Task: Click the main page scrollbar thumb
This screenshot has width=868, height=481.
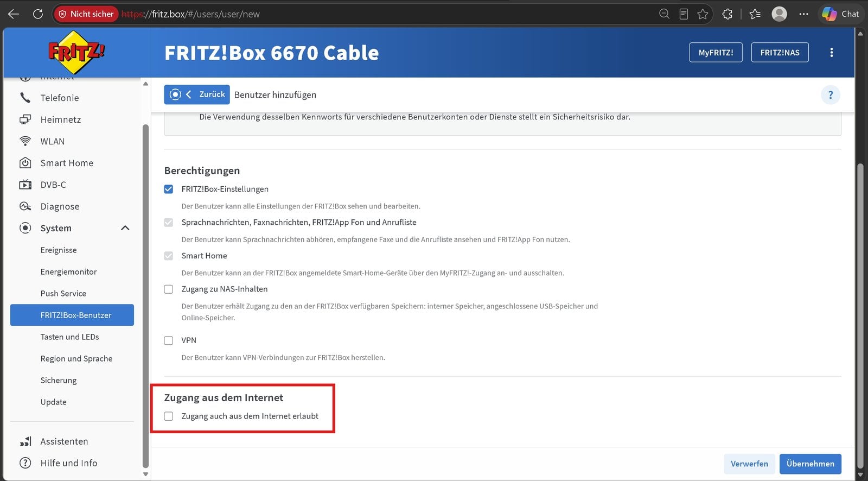Action: (860, 315)
